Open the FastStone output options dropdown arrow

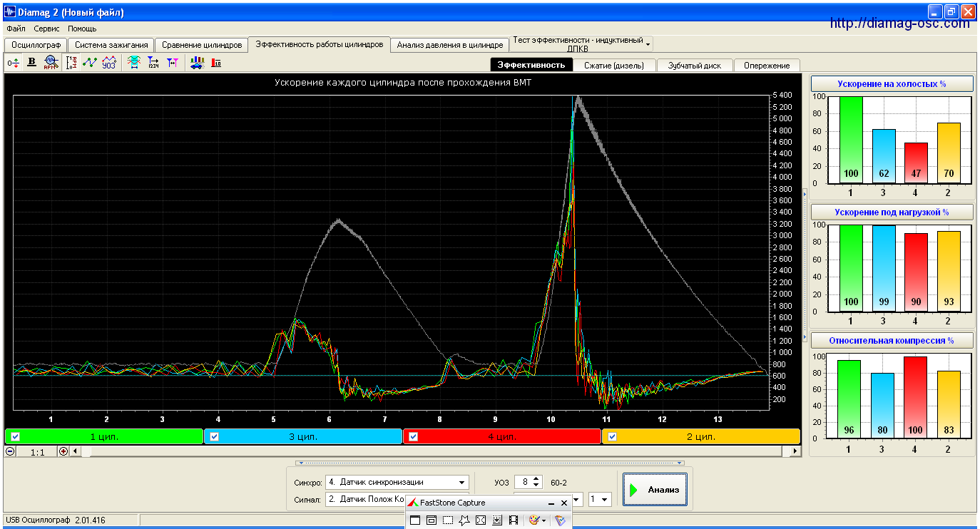(544, 520)
